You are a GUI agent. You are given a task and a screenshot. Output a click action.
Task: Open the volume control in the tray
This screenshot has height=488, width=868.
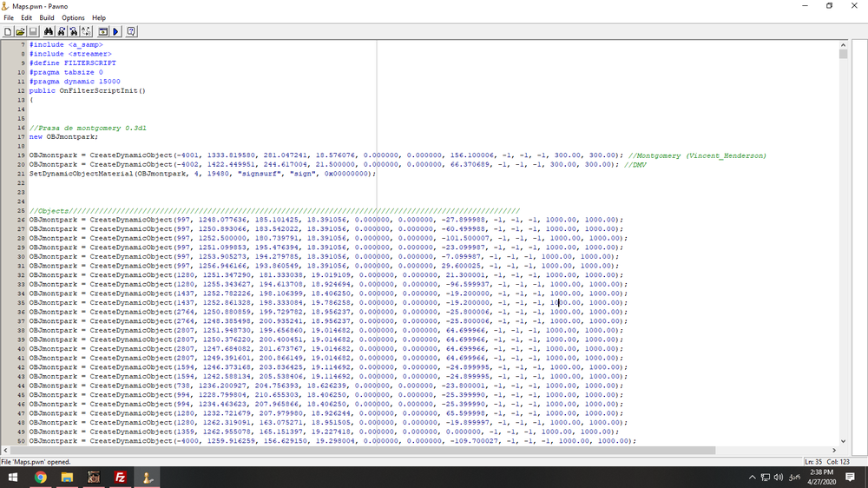click(x=779, y=477)
